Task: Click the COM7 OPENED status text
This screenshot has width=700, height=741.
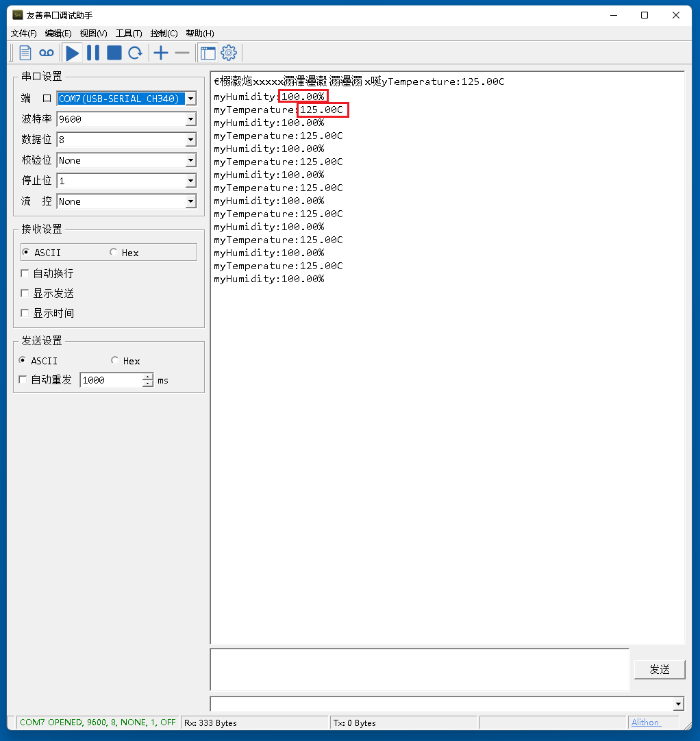Action: [x=98, y=723]
